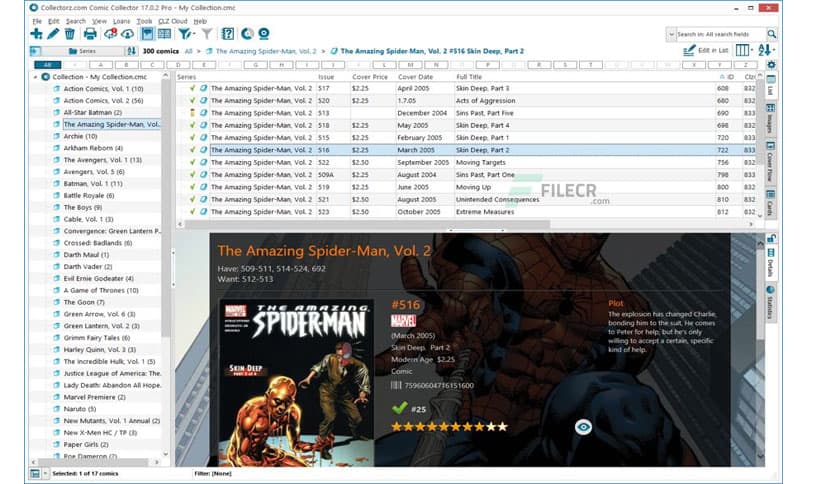Click the search magnifying glass icon
This screenshot has height=484, width=836.
pyautogui.click(x=771, y=34)
